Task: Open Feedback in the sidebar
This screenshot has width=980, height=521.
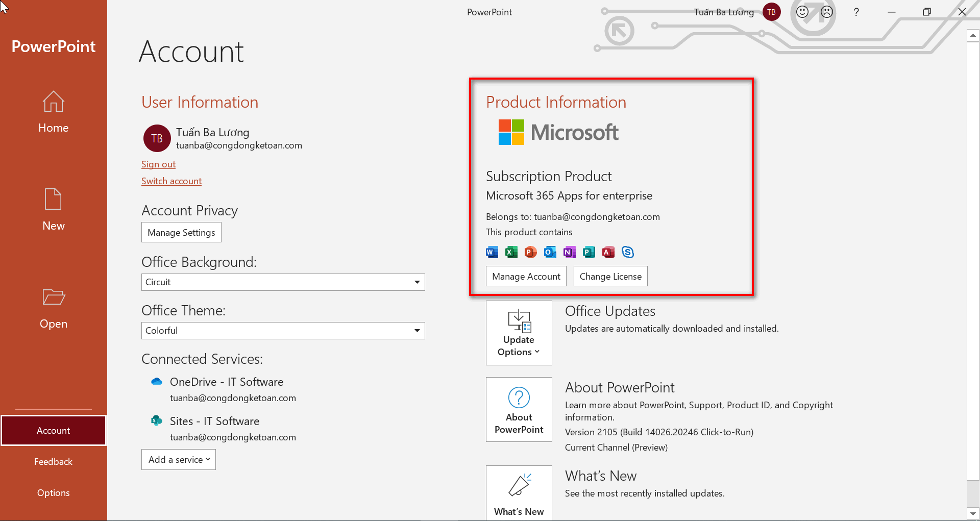Action: (x=54, y=462)
